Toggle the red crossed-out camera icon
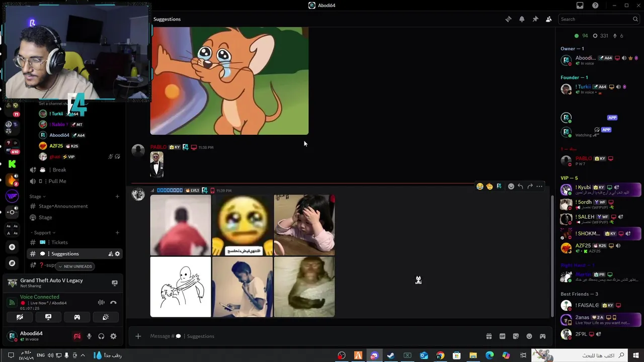This screenshot has height=362, width=644. 77,336
